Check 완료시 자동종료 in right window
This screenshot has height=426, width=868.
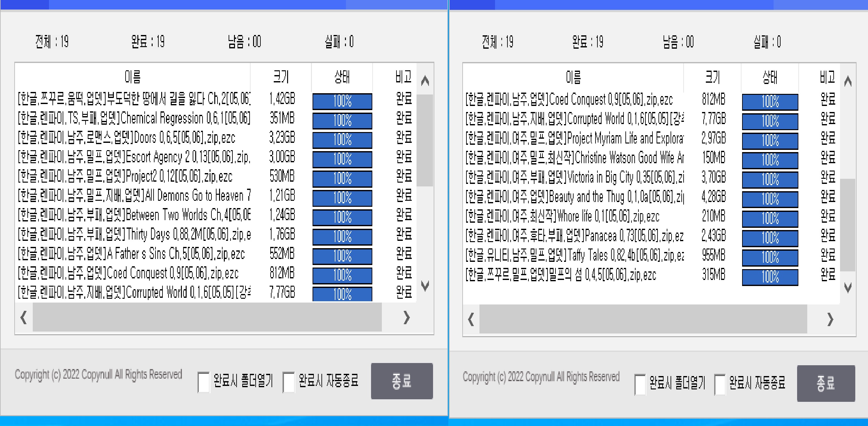[720, 384]
